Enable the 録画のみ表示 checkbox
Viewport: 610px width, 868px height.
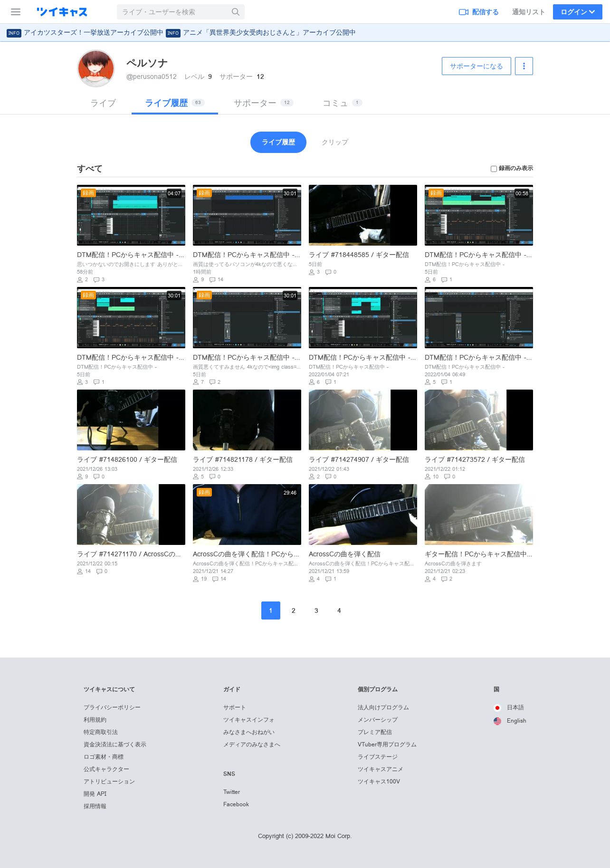494,169
